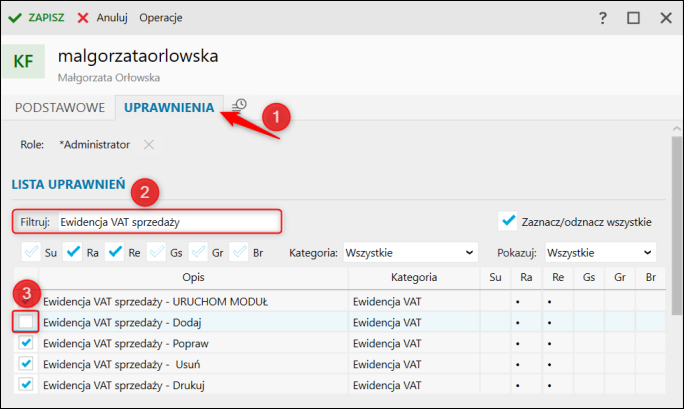The image size is (684, 409).
Task: Uncheck the Ra role filter checkbox
Action: click(x=73, y=252)
